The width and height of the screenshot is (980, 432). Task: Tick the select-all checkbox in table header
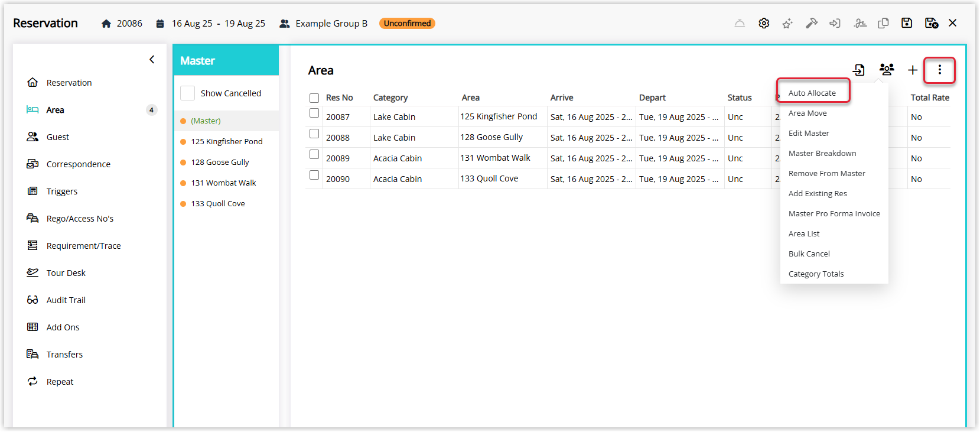[314, 98]
